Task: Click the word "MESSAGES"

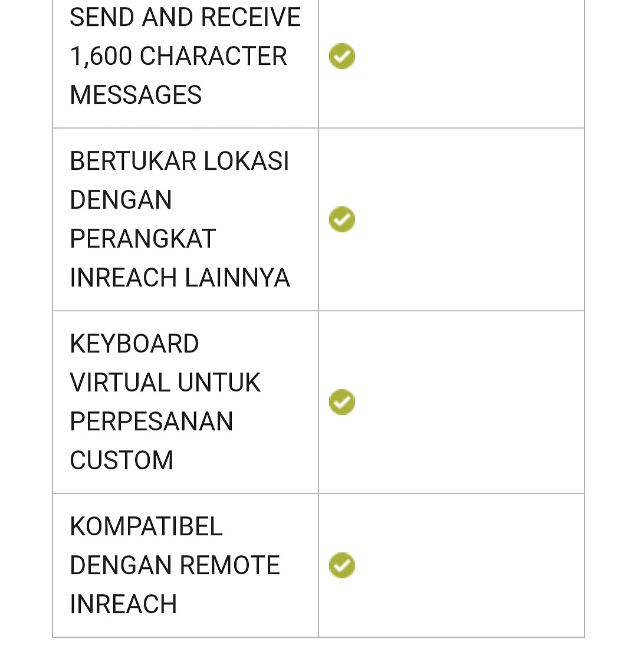Action: (x=136, y=95)
